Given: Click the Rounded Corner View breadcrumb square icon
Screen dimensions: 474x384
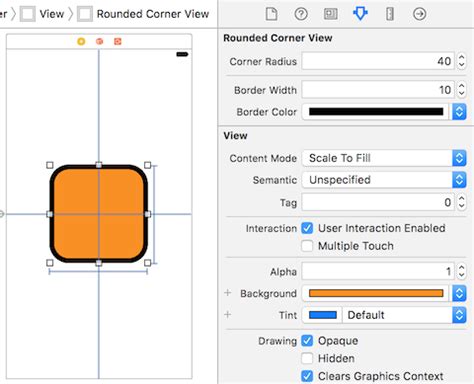Looking at the screenshot, I should (x=85, y=14).
